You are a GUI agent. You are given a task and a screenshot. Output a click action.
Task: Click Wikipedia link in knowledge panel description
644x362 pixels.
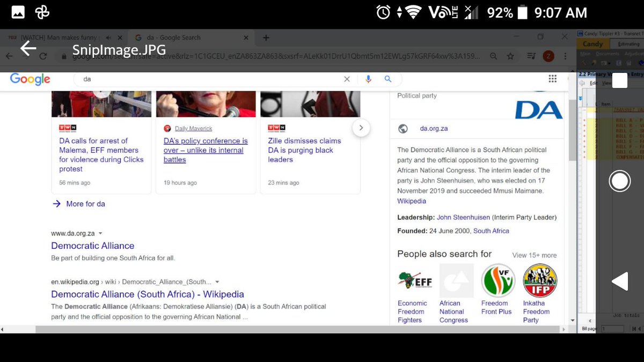pyautogui.click(x=412, y=201)
